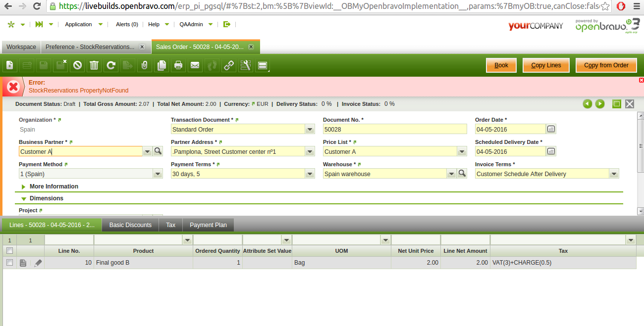Open the Application menu
644x326 pixels.
(x=84, y=24)
